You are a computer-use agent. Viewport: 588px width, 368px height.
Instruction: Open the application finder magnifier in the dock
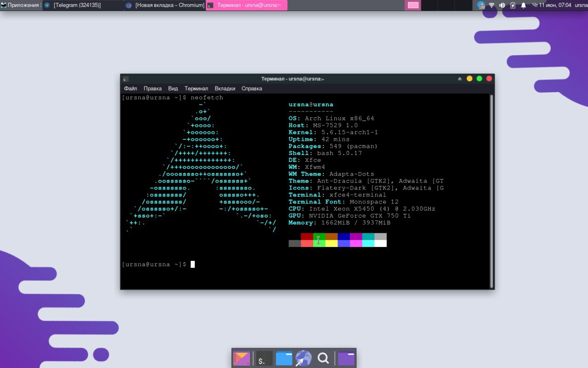[x=323, y=358]
